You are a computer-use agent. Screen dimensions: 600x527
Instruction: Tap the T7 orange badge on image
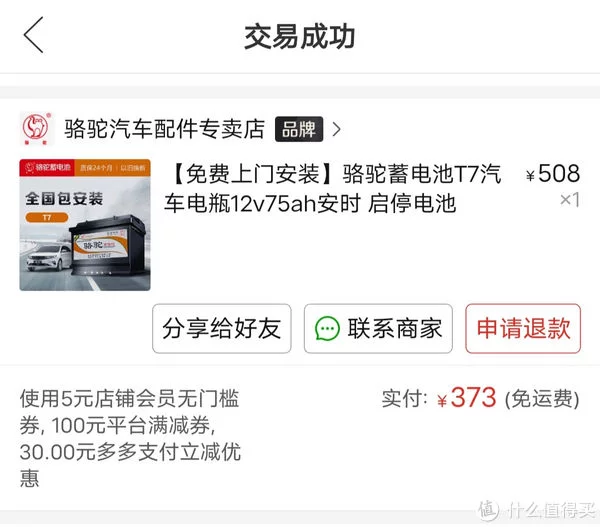tap(47, 217)
